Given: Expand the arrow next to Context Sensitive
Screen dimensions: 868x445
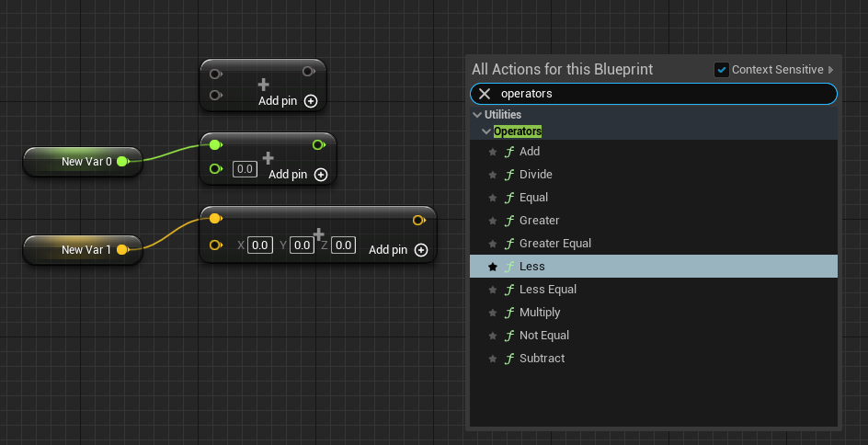Looking at the screenshot, I should pos(830,70).
